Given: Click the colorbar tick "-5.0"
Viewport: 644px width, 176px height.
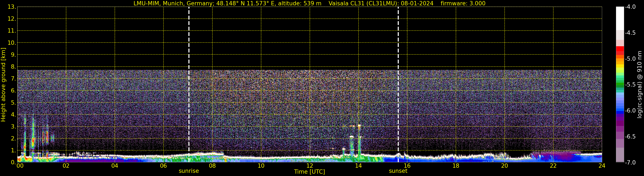Looking at the screenshot, I should (x=630, y=59).
